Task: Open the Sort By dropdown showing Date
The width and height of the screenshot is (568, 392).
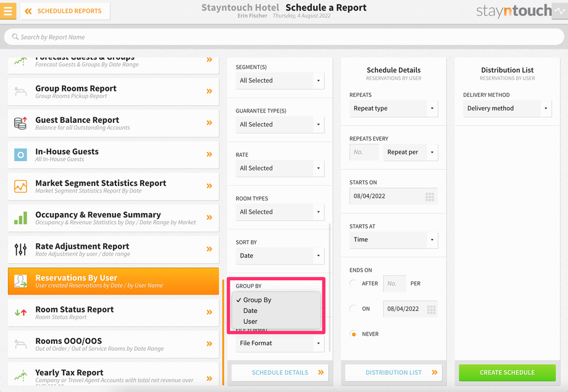Action: click(280, 256)
